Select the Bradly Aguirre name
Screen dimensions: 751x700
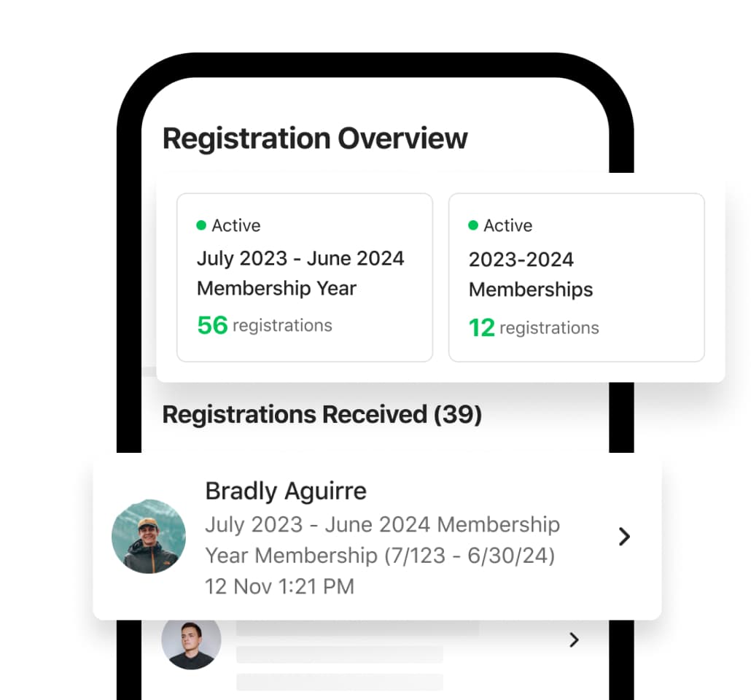(x=286, y=491)
